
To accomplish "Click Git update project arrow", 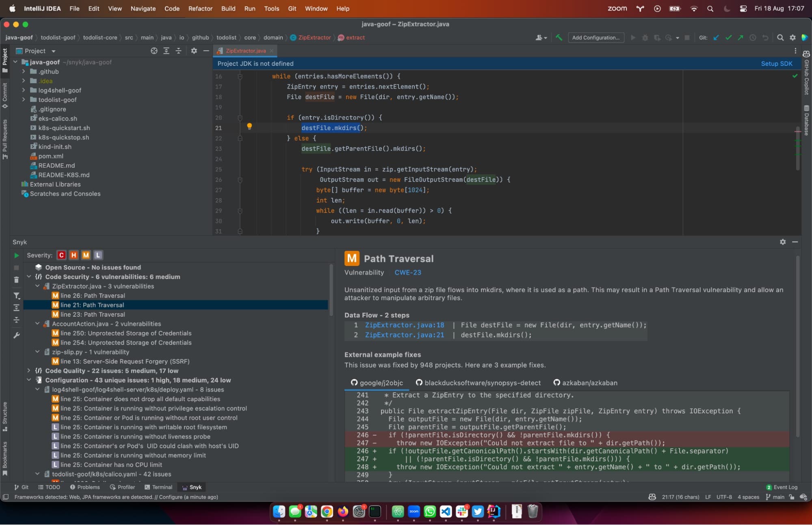I will coord(716,37).
